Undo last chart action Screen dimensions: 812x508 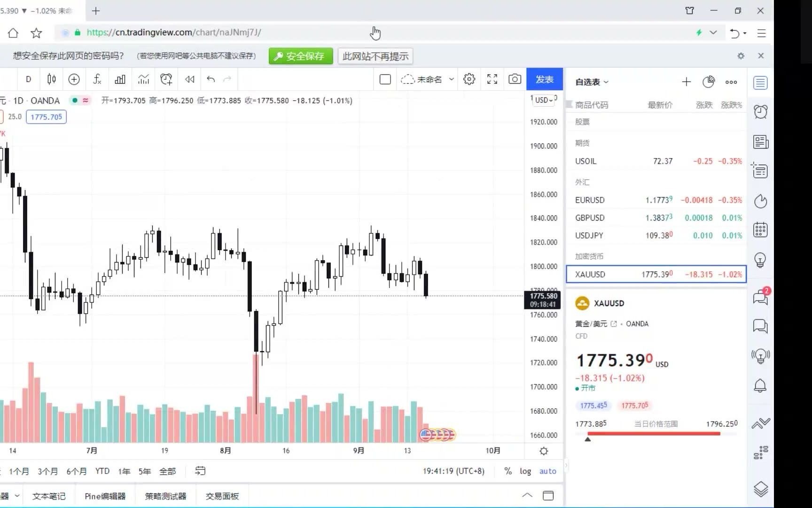pos(211,79)
